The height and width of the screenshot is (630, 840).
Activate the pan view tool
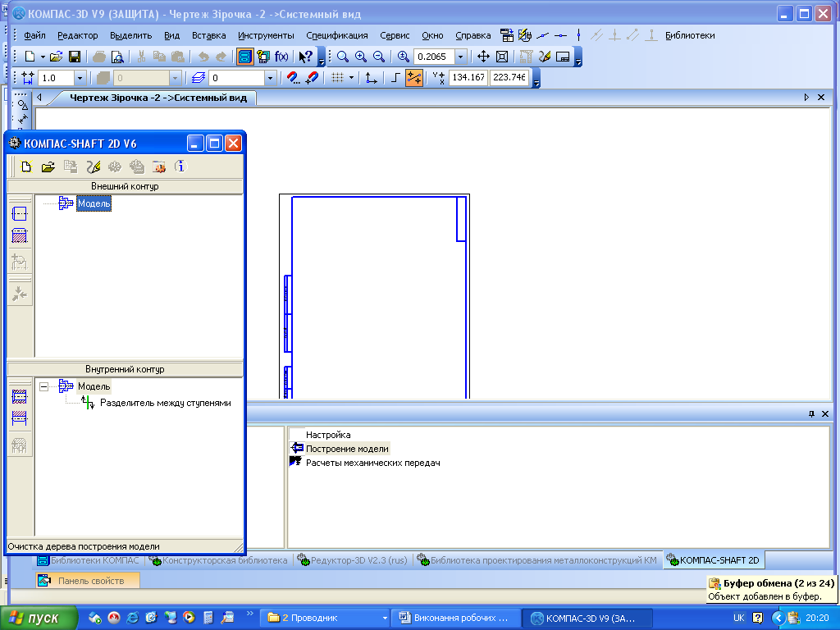pyautogui.click(x=483, y=57)
